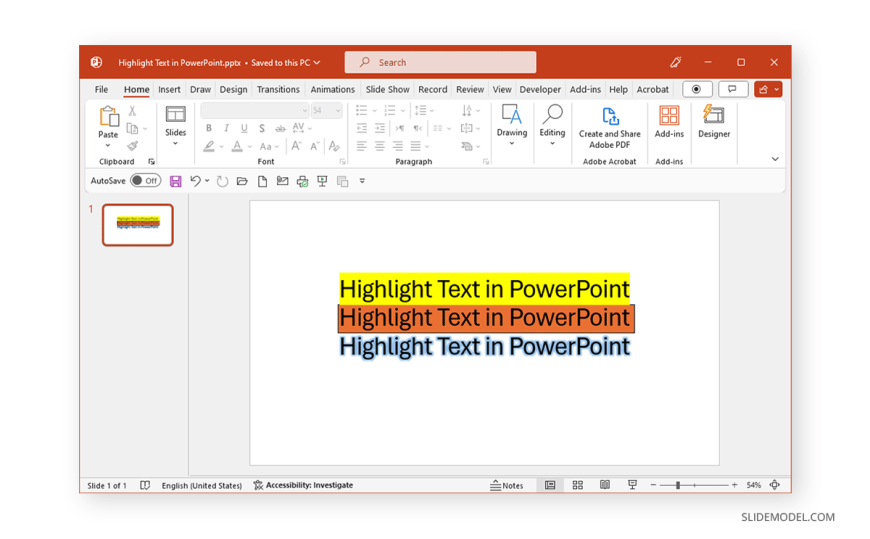Click Increase Font Size icon
Viewport: 870px width, 539px height.
point(297,146)
